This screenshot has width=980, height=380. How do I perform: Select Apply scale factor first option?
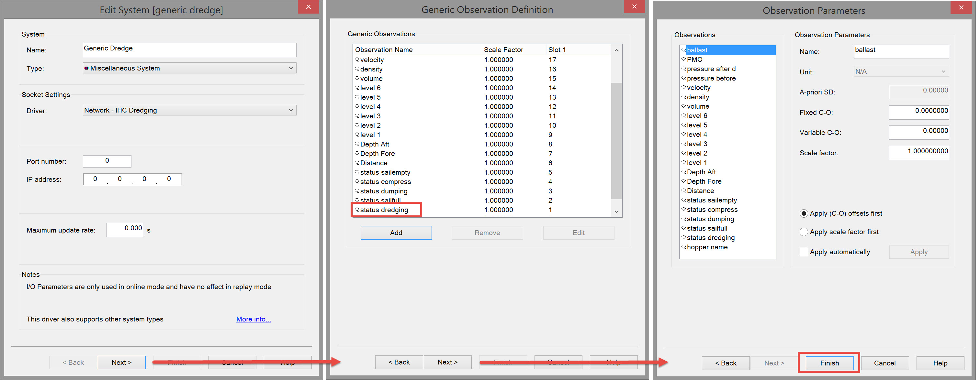(804, 232)
